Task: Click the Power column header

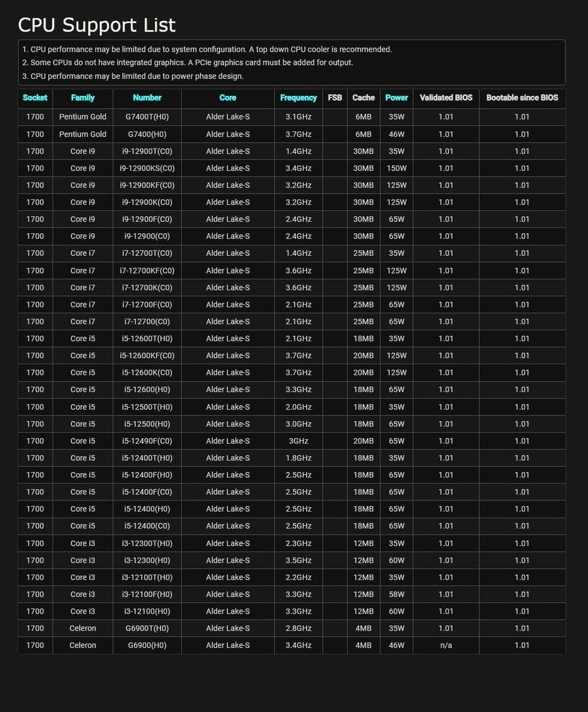Action: 397,98
